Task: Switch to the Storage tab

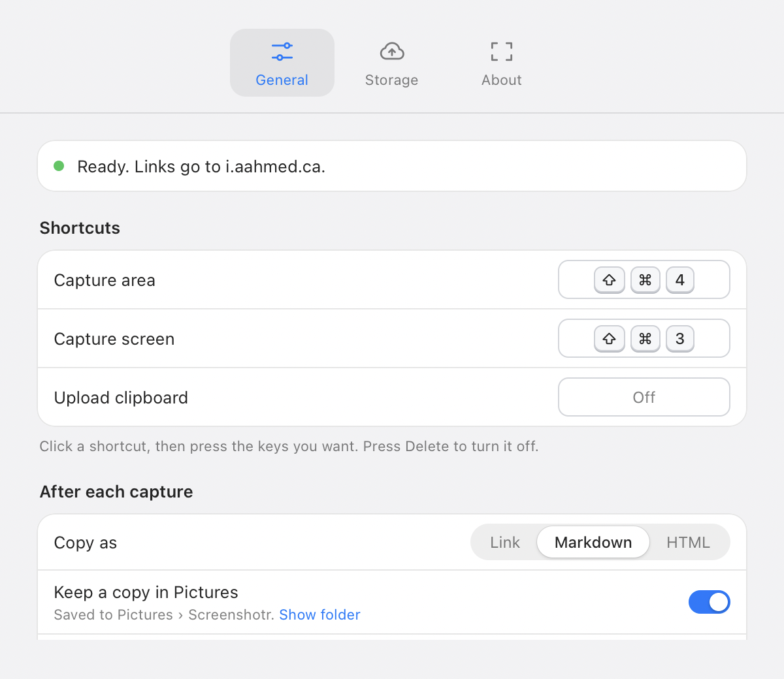Action: pyautogui.click(x=391, y=63)
